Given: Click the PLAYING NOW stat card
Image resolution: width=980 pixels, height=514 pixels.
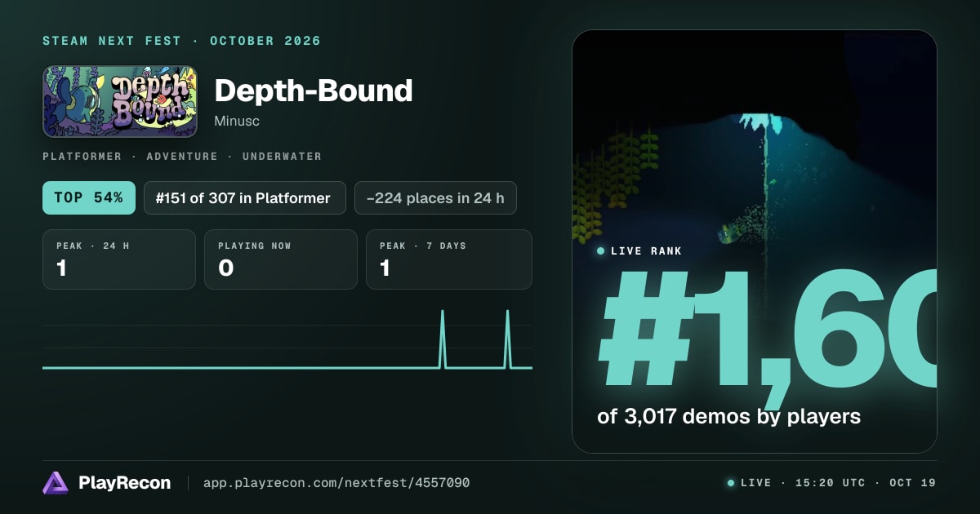Looking at the screenshot, I should click(x=281, y=259).
